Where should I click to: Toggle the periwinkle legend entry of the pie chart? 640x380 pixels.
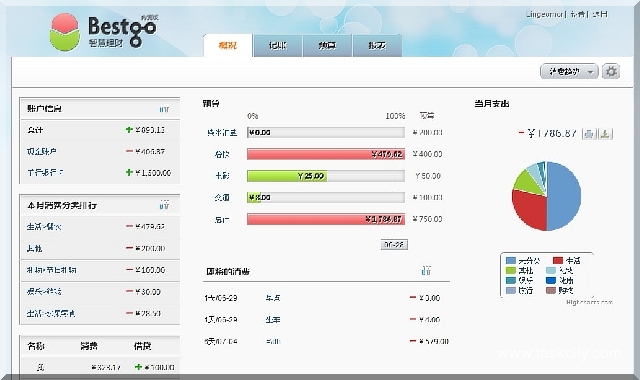click(519, 290)
